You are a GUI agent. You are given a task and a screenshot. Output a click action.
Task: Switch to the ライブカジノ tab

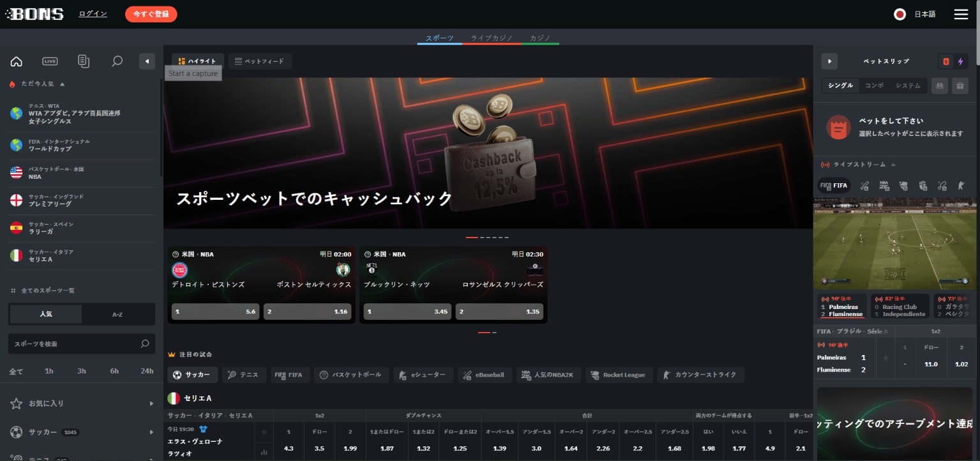tap(492, 38)
